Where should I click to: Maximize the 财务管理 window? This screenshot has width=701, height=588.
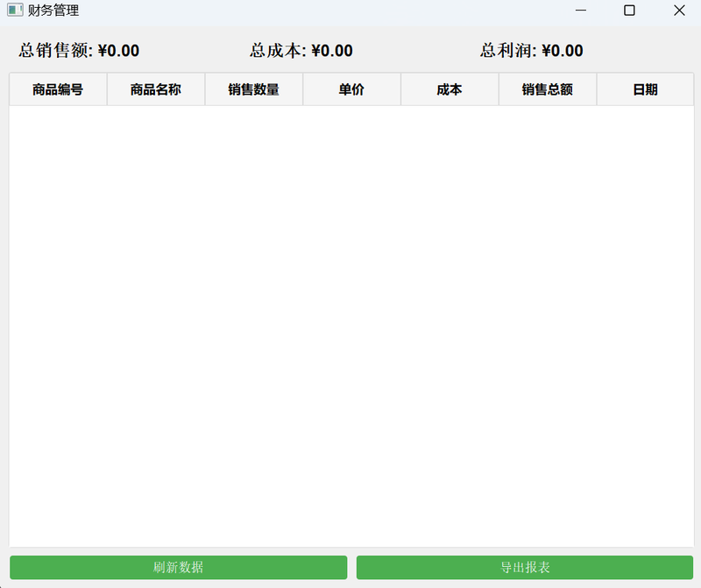click(629, 11)
